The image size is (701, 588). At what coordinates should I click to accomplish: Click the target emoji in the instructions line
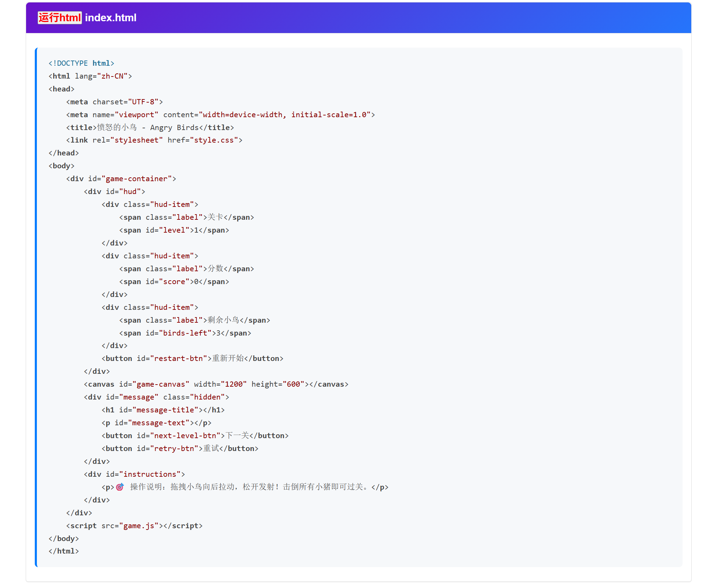(x=120, y=487)
